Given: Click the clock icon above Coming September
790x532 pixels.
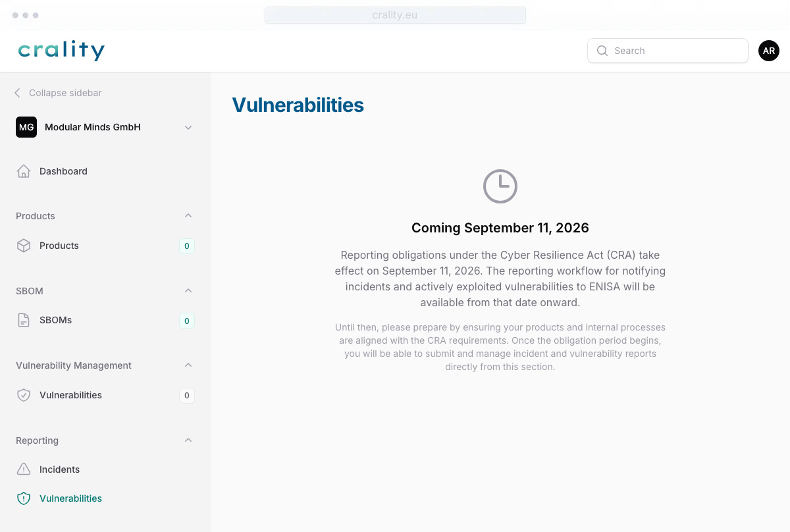Looking at the screenshot, I should pos(500,186).
